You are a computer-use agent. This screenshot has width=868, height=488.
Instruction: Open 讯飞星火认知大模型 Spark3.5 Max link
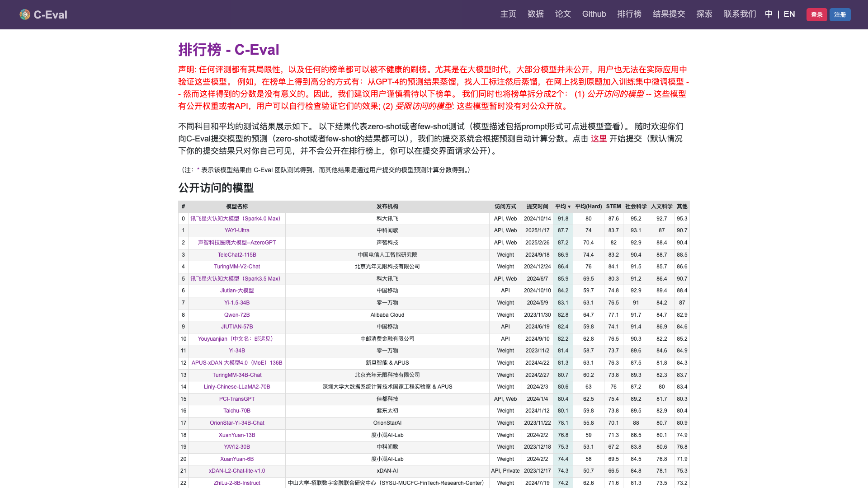pos(237,279)
